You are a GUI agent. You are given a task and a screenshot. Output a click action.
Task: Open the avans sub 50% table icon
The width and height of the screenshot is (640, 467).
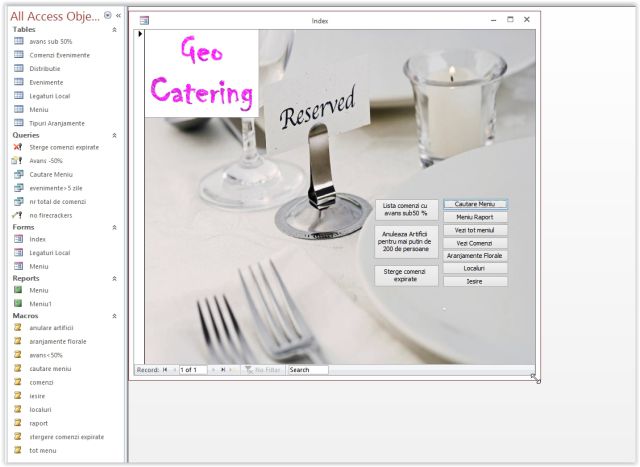coord(19,41)
